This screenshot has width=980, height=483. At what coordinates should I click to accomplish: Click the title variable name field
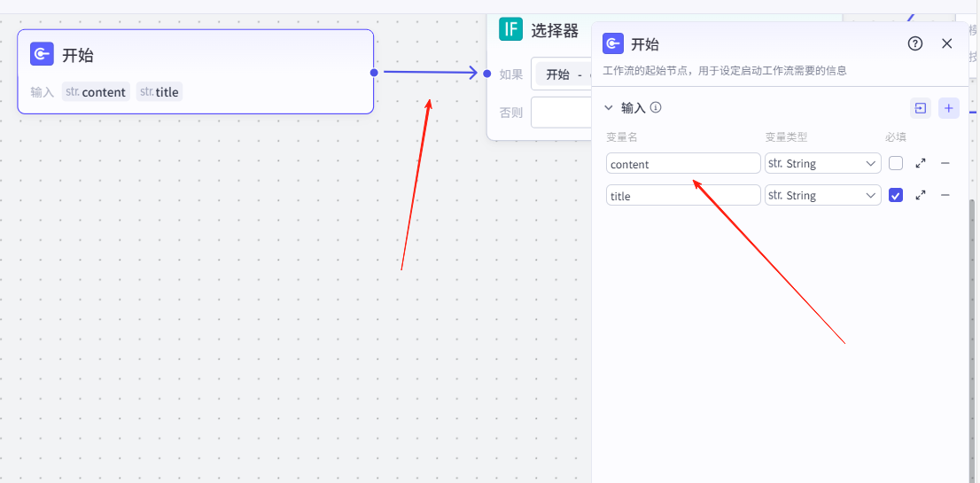coord(683,196)
